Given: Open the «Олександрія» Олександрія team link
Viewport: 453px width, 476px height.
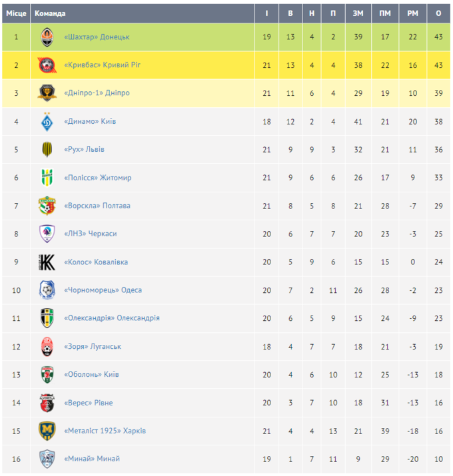Looking at the screenshot, I should [112, 318].
